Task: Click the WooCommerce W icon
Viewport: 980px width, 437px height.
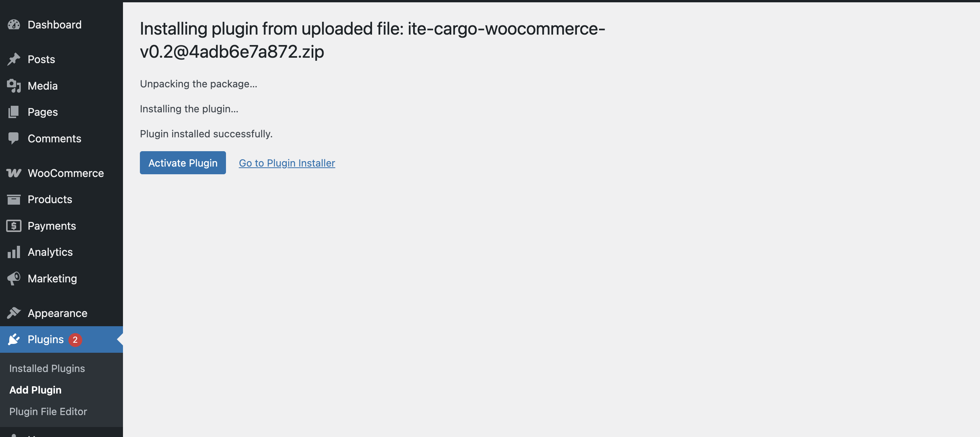Action: [14, 173]
